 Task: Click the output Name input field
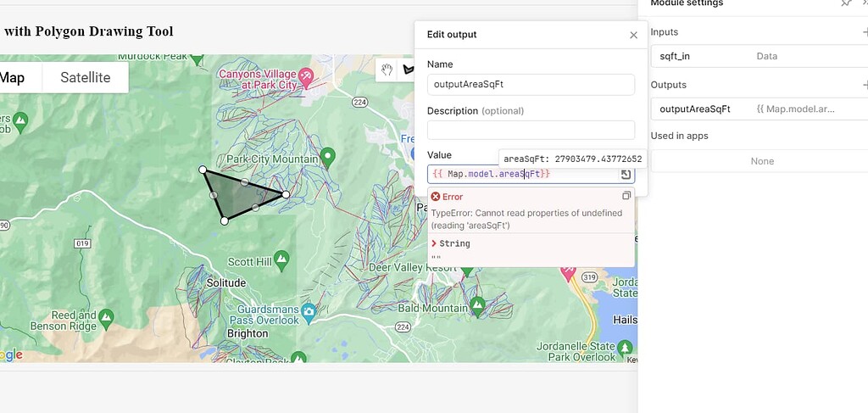tap(531, 85)
